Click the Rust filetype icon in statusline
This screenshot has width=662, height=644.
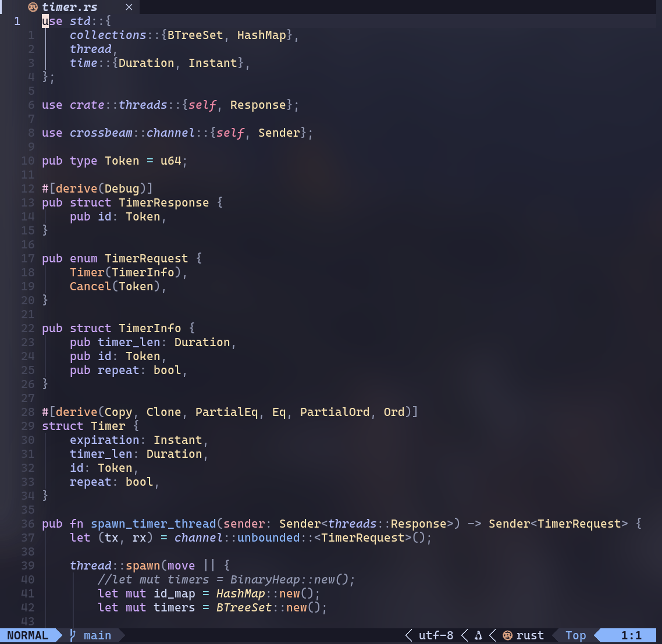(507, 635)
